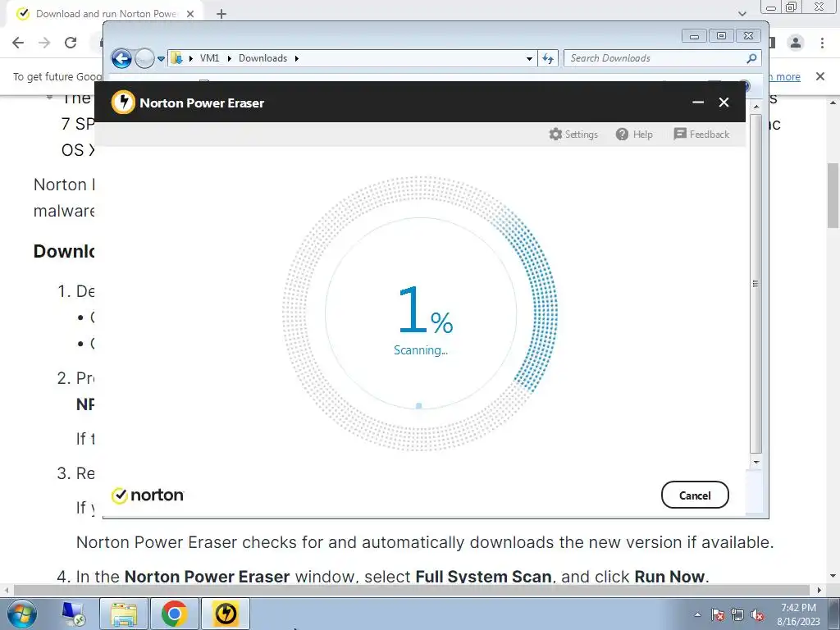Click the Chrome page vertical scrollbar thumb

pyautogui.click(x=833, y=195)
